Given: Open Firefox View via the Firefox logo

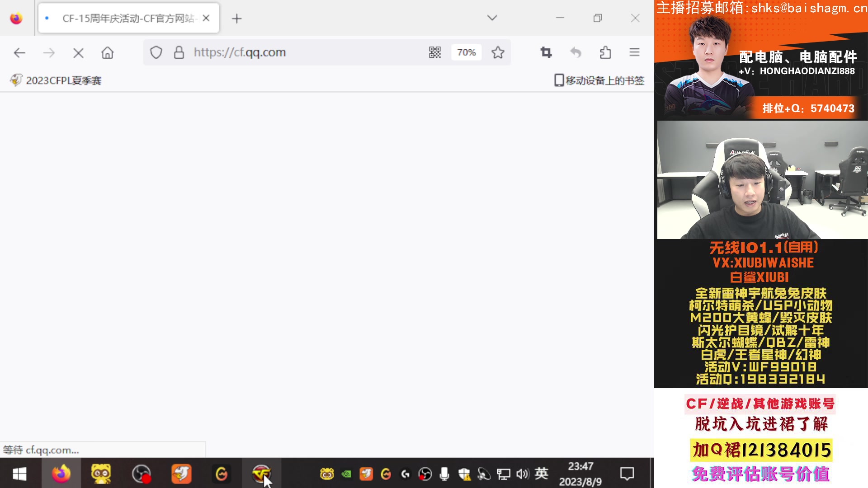Looking at the screenshot, I should (x=16, y=19).
